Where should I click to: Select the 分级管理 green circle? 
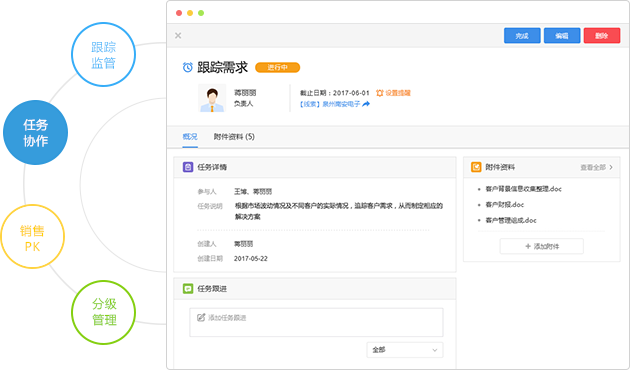click(104, 312)
